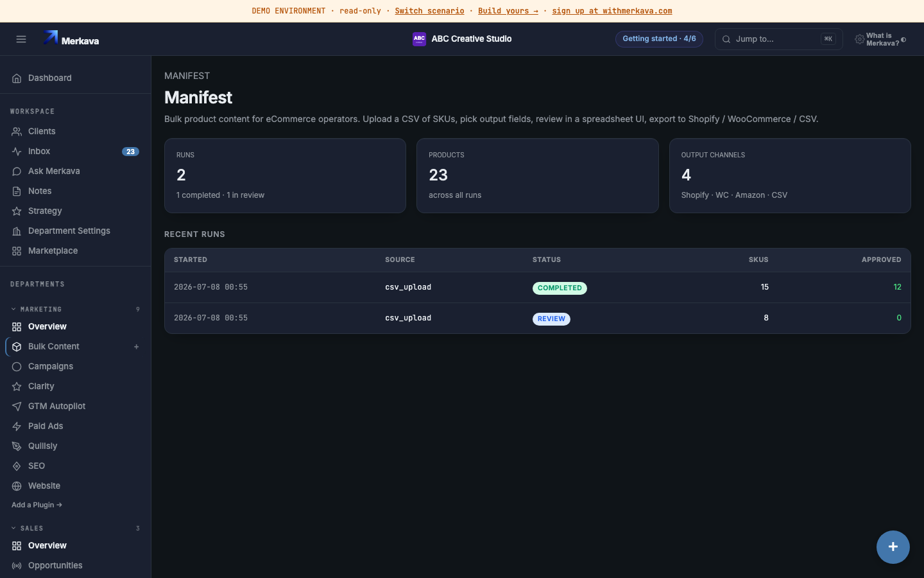Click the Sales Overview grid icon
Image resolution: width=924 pixels, height=578 pixels.
tap(17, 546)
